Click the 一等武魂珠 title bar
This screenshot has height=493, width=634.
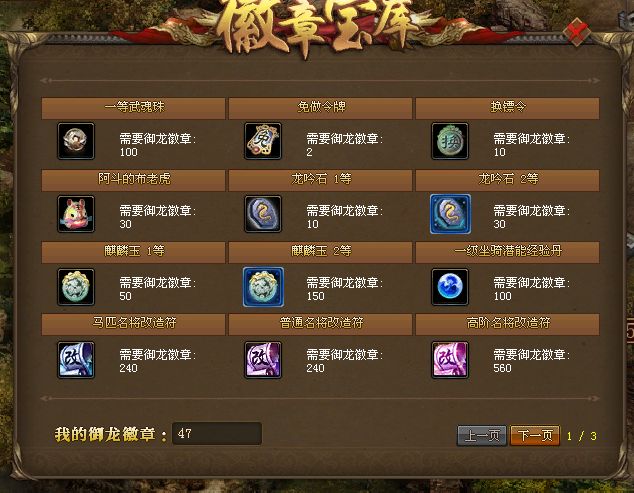[133, 108]
